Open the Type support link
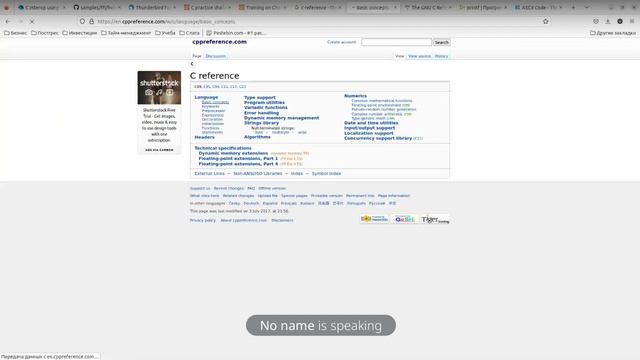The width and height of the screenshot is (640, 360). coord(260,98)
